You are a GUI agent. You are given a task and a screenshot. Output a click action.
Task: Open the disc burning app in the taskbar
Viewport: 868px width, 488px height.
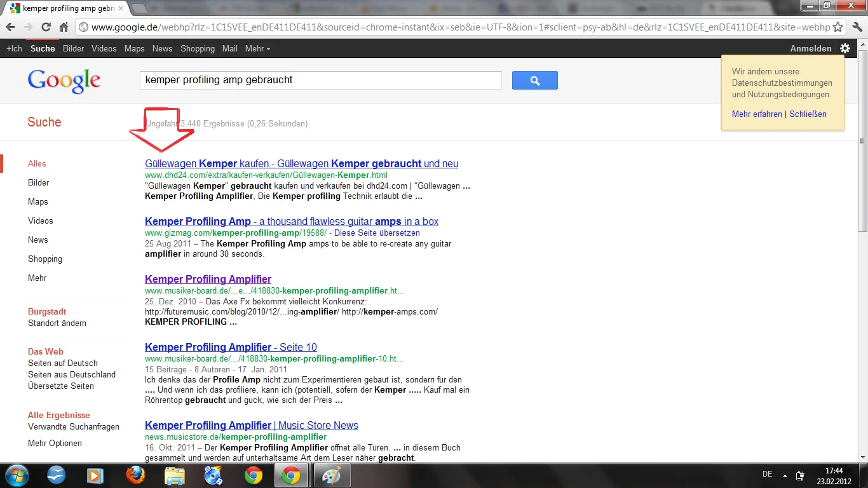click(x=213, y=475)
